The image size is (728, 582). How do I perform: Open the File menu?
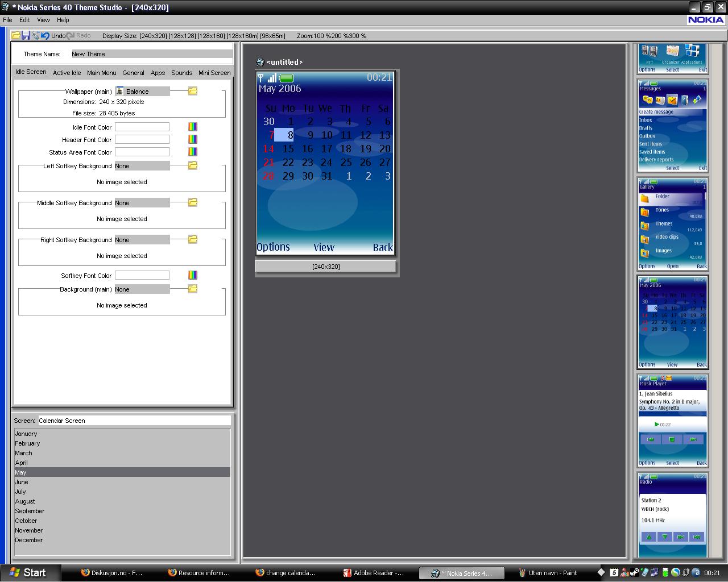coord(7,20)
